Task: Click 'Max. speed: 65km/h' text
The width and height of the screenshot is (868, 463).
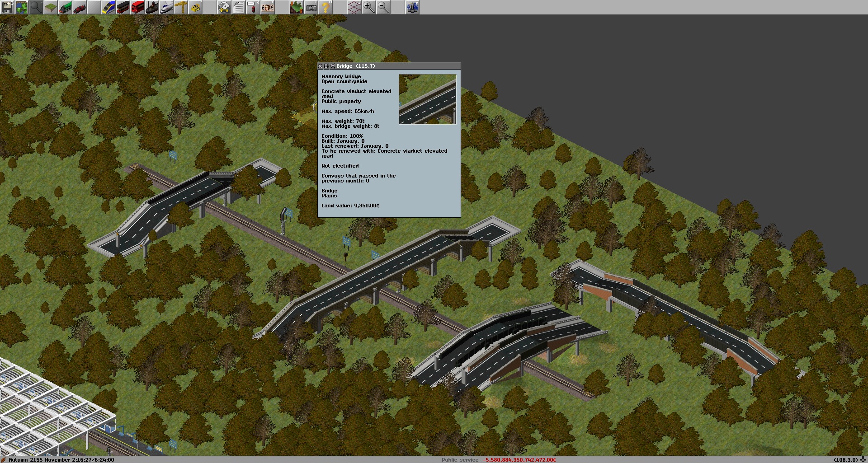Action: [348, 111]
